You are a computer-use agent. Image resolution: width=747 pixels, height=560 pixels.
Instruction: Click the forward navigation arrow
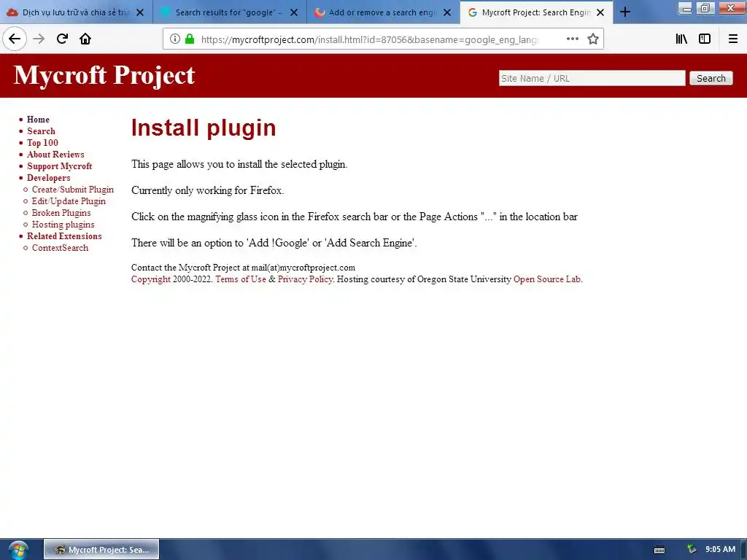click(x=39, y=39)
